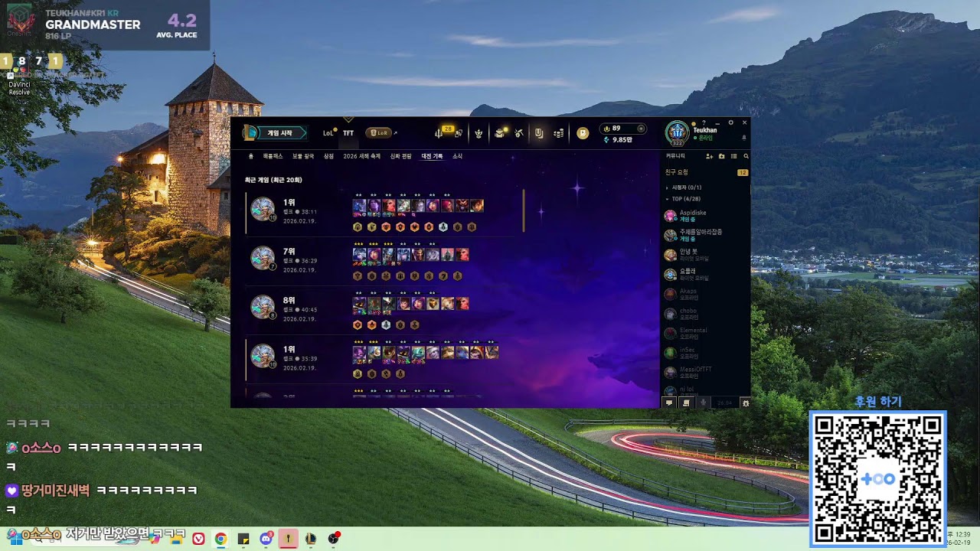The width and height of the screenshot is (980, 551).
Task: Open the 7위 match lasting 36:29
Action: [381, 262]
